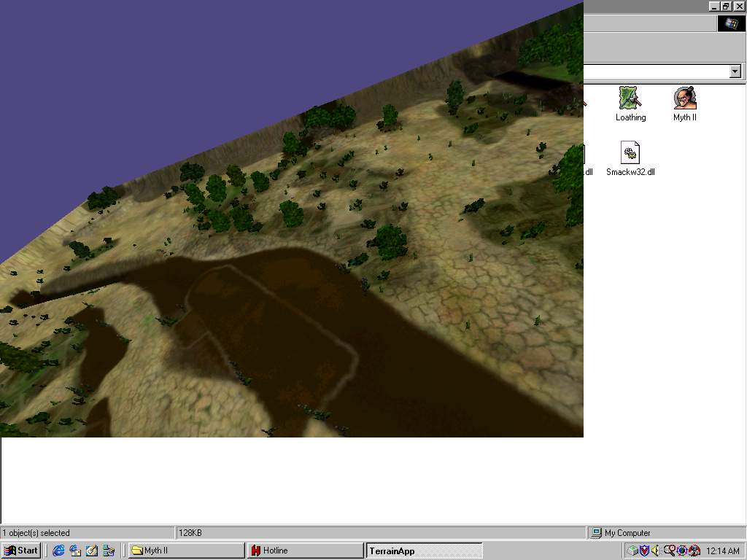Click the first system tray icon
Viewport: 747px width, 560px height.
click(x=632, y=551)
